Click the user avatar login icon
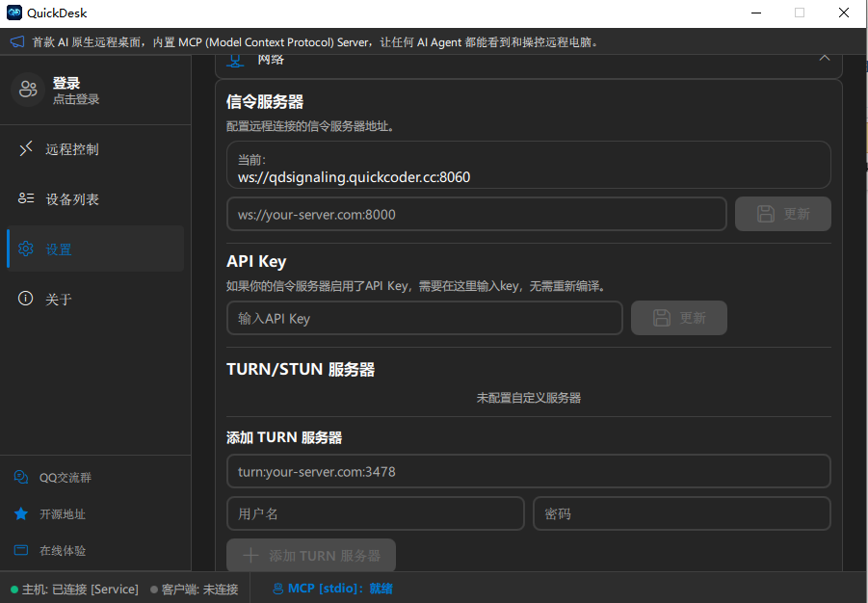This screenshot has height=603, width=868. tap(28, 90)
